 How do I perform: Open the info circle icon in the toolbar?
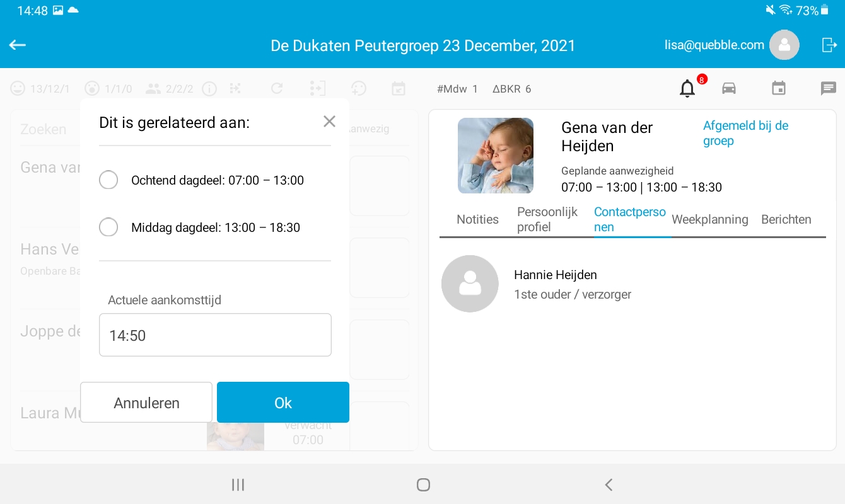click(209, 89)
